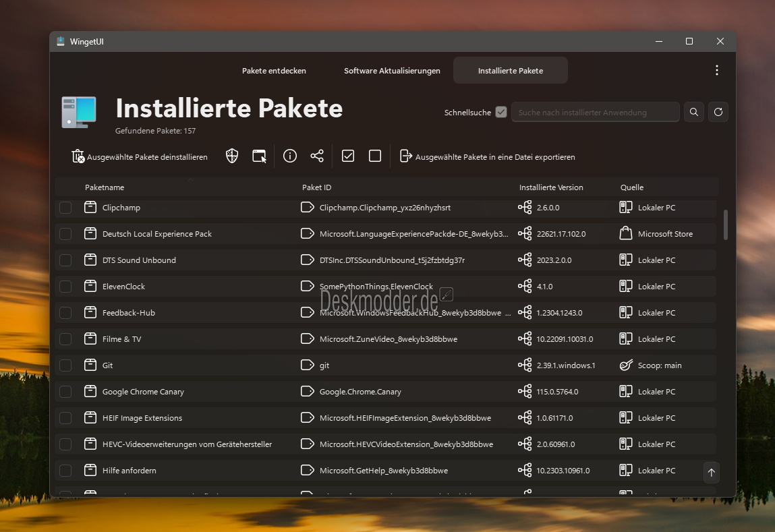Click the Hilfe anfordern package name

pos(129,470)
